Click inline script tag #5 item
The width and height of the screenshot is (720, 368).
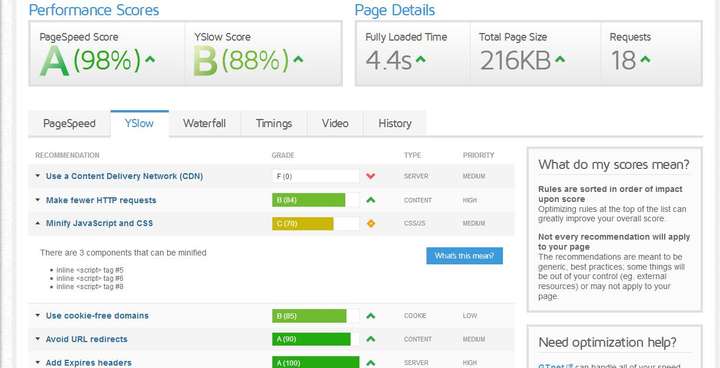pyautogui.click(x=90, y=270)
